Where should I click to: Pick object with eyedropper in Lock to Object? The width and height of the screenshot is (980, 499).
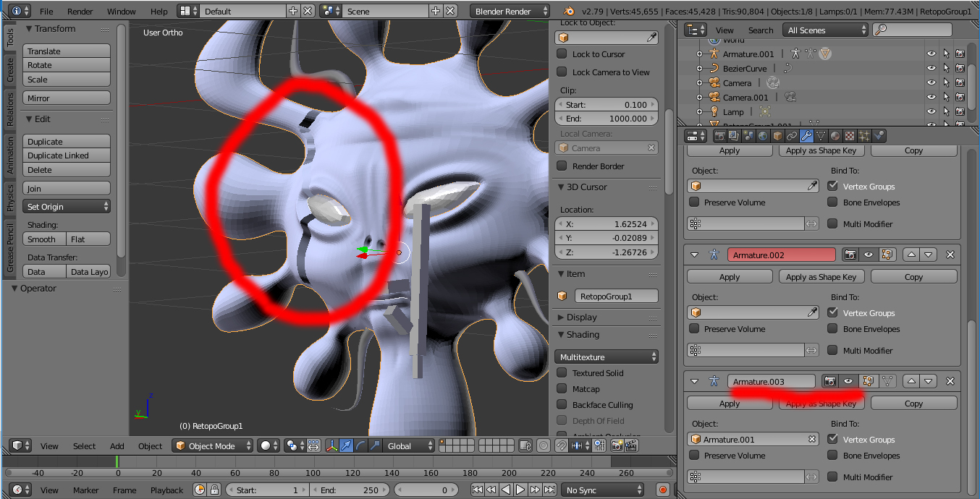tap(651, 38)
